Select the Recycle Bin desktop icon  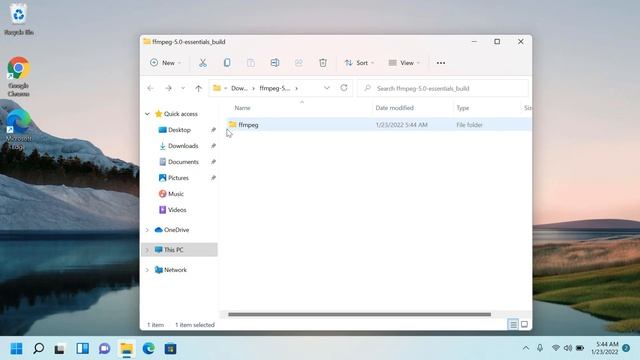pos(19,20)
